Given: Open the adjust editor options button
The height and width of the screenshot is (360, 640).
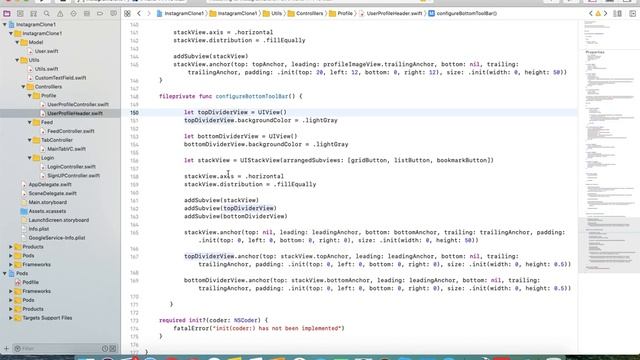Looking at the screenshot, I should tap(618, 13).
